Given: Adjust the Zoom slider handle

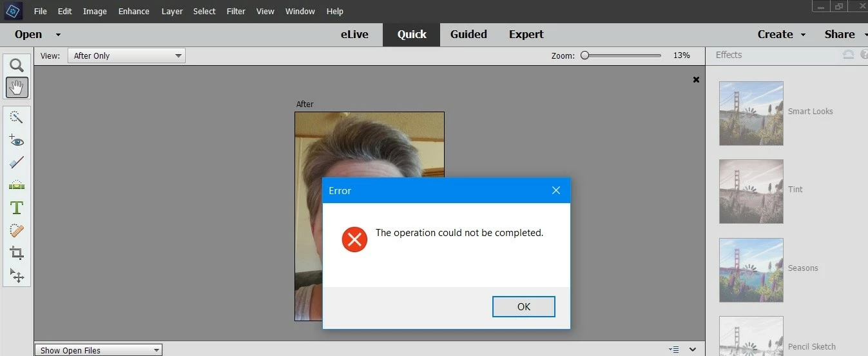Looking at the screenshot, I should tap(585, 55).
